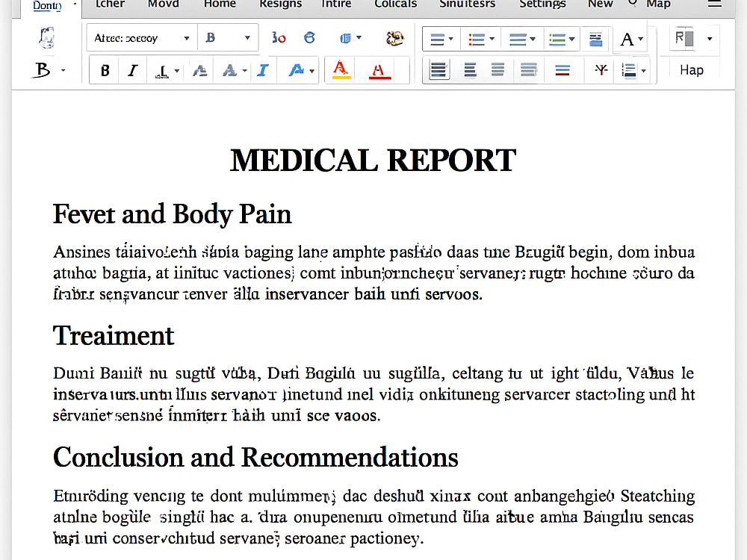The width and height of the screenshot is (747, 560).
Task: Open the arrow beside the underline 'L' button
Action: point(177,71)
